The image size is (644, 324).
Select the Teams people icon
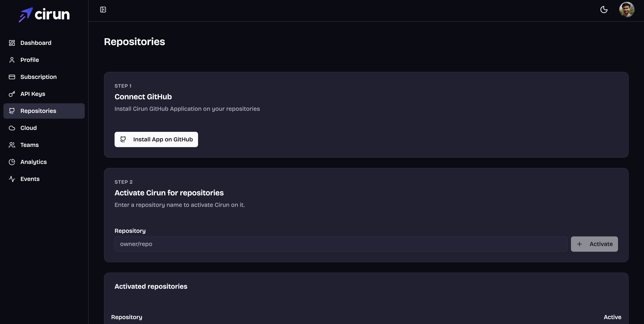[12, 145]
